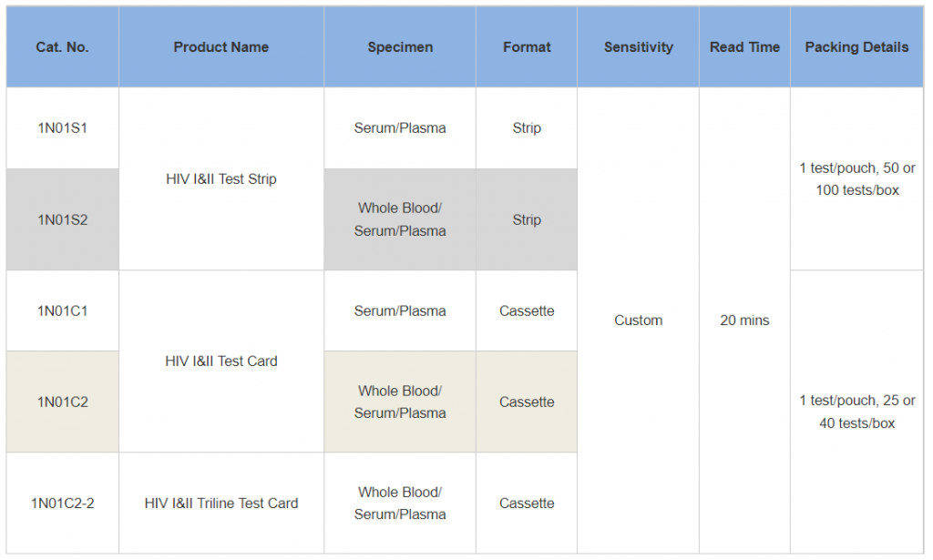This screenshot has width=933, height=560.
Task: Select catalog number 1N01C2-2 cell
Action: (62, 503)
